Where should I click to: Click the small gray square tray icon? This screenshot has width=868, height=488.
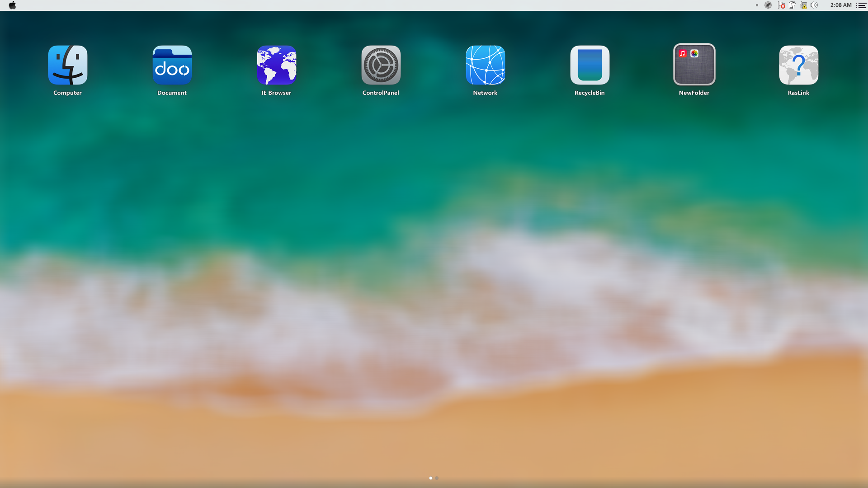coord(757,5)
